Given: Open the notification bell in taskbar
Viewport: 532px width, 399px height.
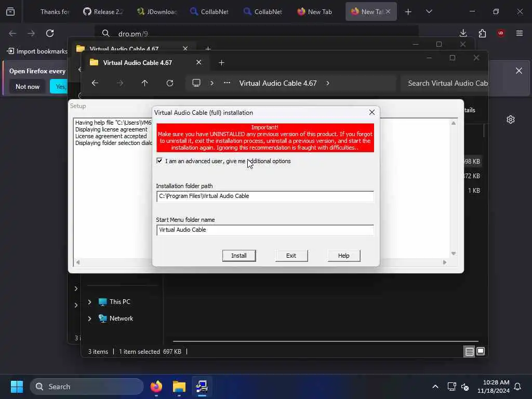Looking at the screenshot, I should click(x=518, y=387).
